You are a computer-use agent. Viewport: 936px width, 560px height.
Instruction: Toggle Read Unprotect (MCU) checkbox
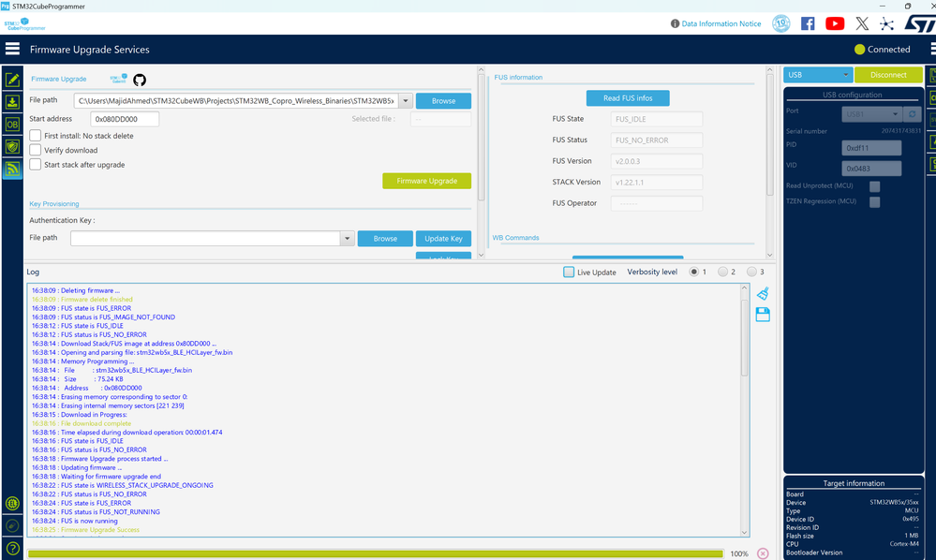coord(874,186)
